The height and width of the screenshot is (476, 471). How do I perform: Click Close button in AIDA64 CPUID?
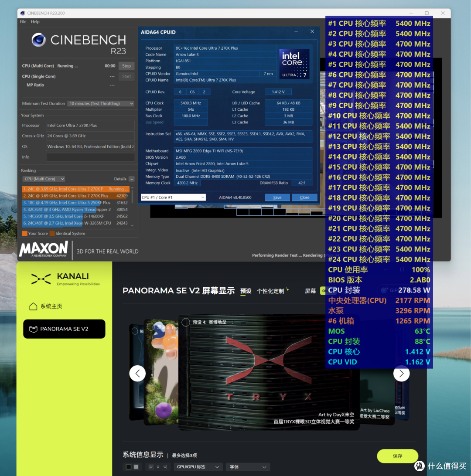pos(304,197)
